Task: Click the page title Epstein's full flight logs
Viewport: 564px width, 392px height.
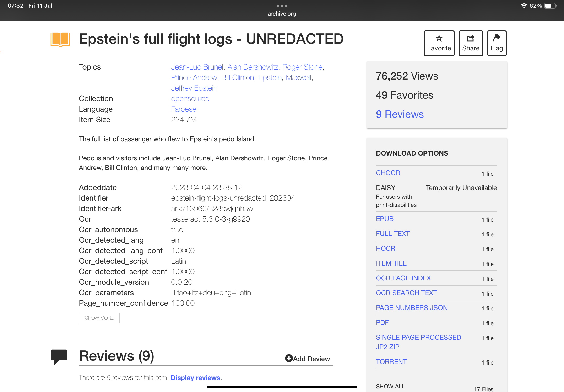Action: pyautogui.click(x=211, y=39)
